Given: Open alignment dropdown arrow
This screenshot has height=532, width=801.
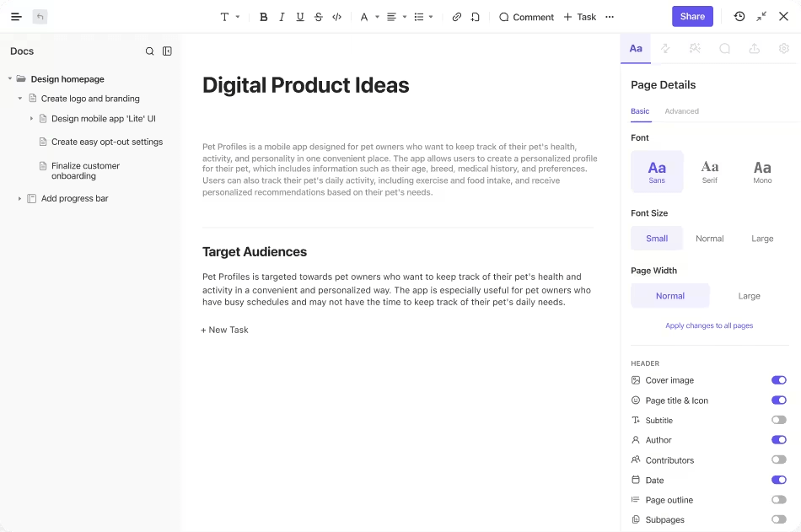Looking at the screenshot, I should pyautogui.click(x=405, y=17).
